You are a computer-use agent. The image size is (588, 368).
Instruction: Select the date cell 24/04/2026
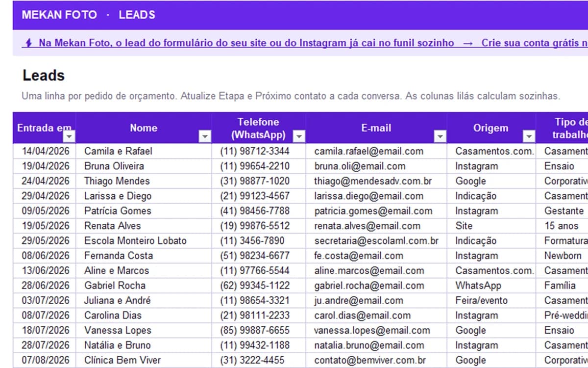[45, 181]
